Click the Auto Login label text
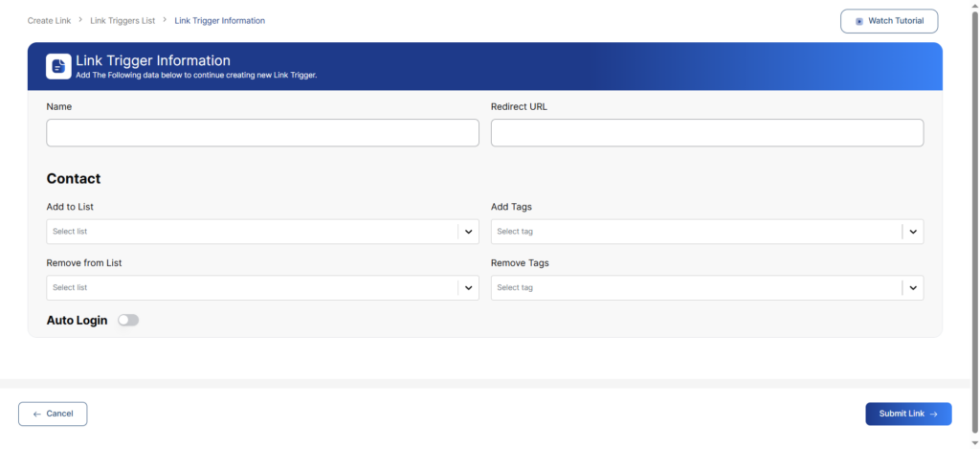Screen dimensions: 980x449 point(77,321)
